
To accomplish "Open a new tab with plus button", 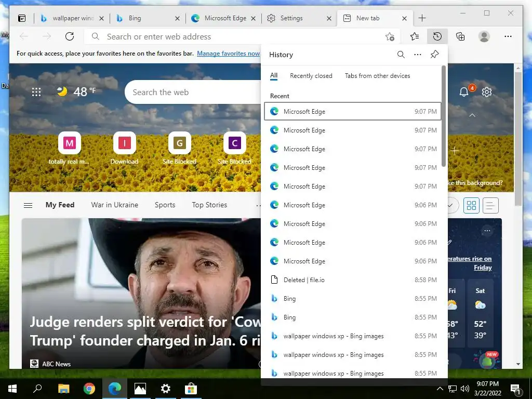I will [422, 18].
